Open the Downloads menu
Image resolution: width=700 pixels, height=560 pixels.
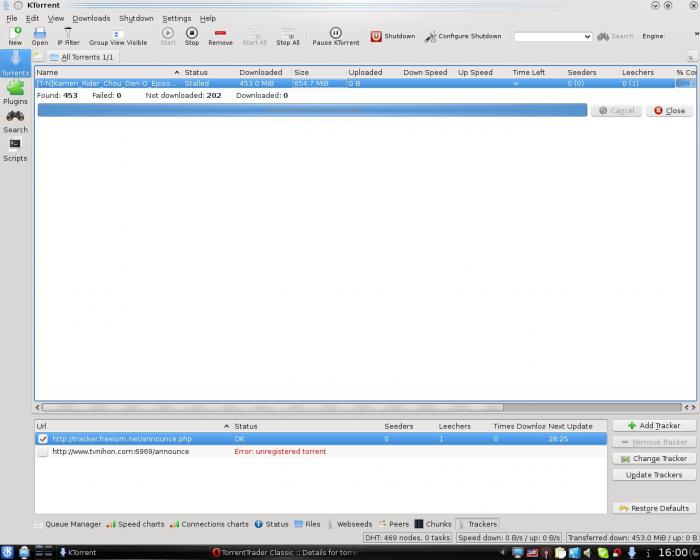[x=91, y=18]
